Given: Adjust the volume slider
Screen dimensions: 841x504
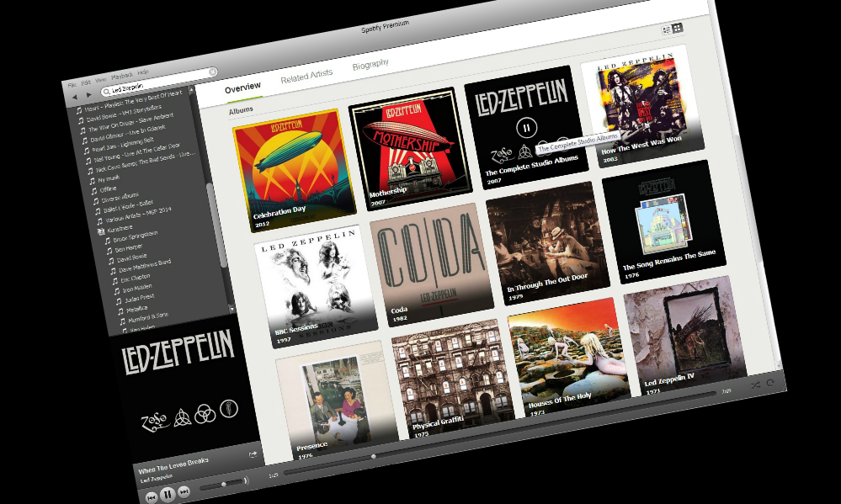Looking at the screenshot, I should pyautogui.click(x=223, y=485).
